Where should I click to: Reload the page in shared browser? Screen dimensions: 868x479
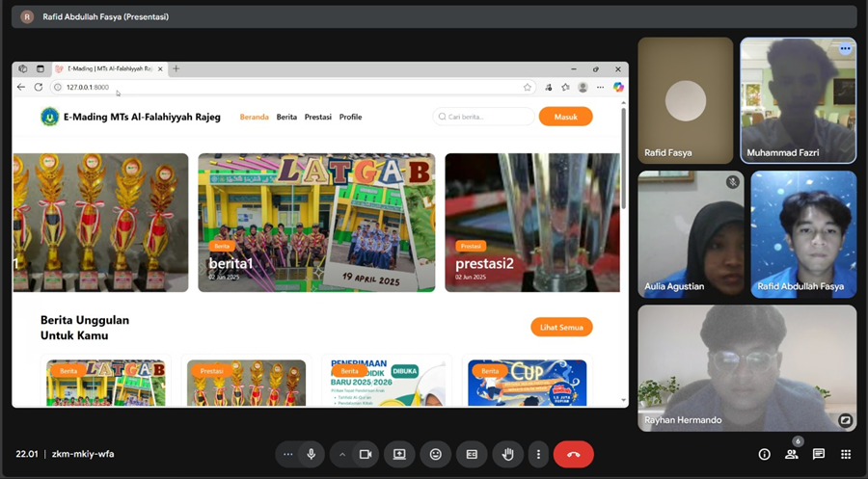(x=39, y=87)
